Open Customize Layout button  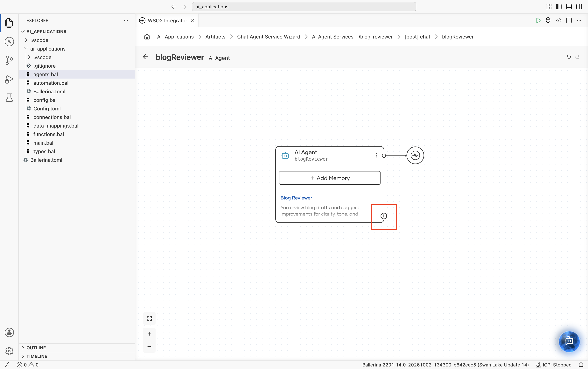point(549,7)
